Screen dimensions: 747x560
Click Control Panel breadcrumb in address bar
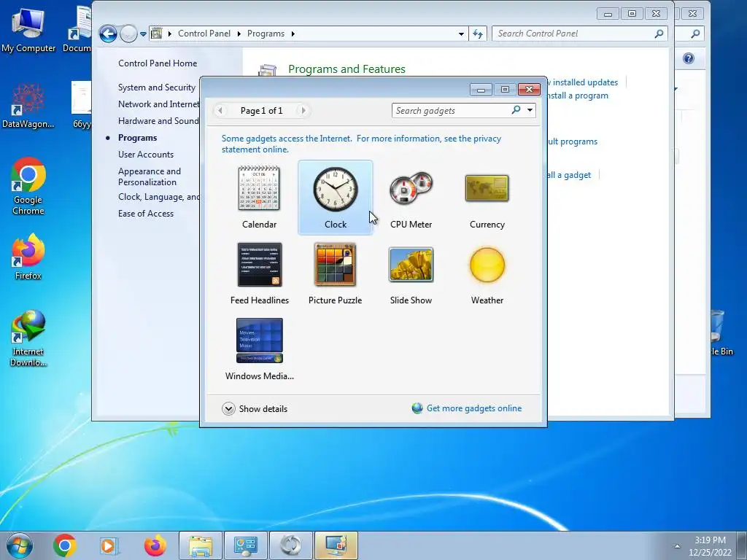coord(204,34)
